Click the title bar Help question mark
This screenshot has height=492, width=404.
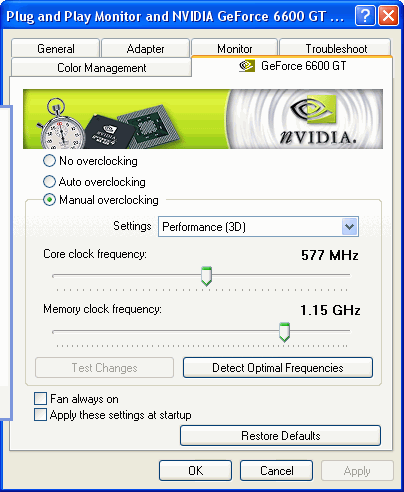click(x=365, y=16)
